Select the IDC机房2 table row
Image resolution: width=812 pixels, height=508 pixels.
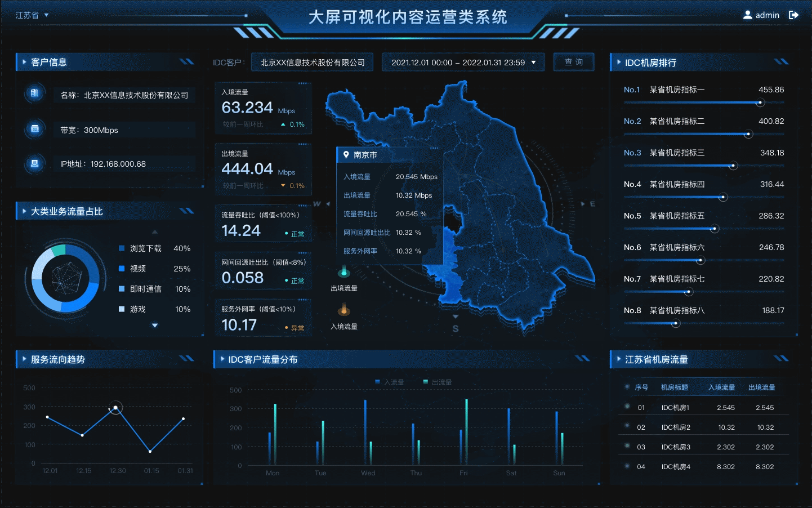click(x=704, y=427)
